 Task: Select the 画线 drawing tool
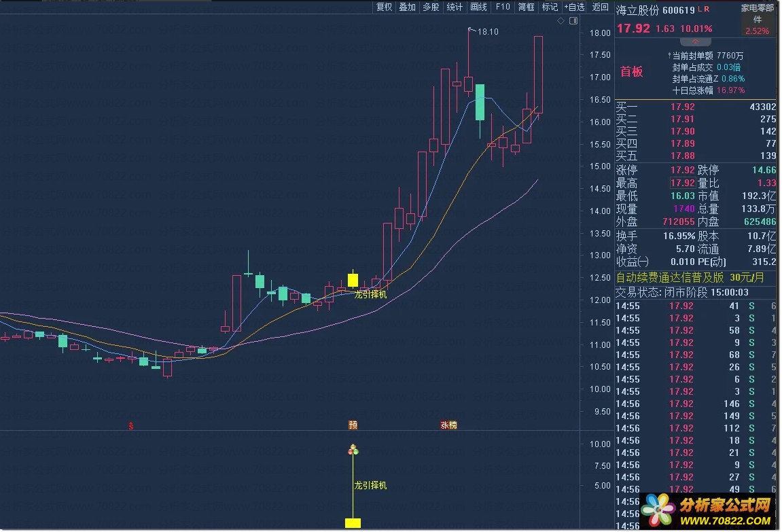click(478, 7)
